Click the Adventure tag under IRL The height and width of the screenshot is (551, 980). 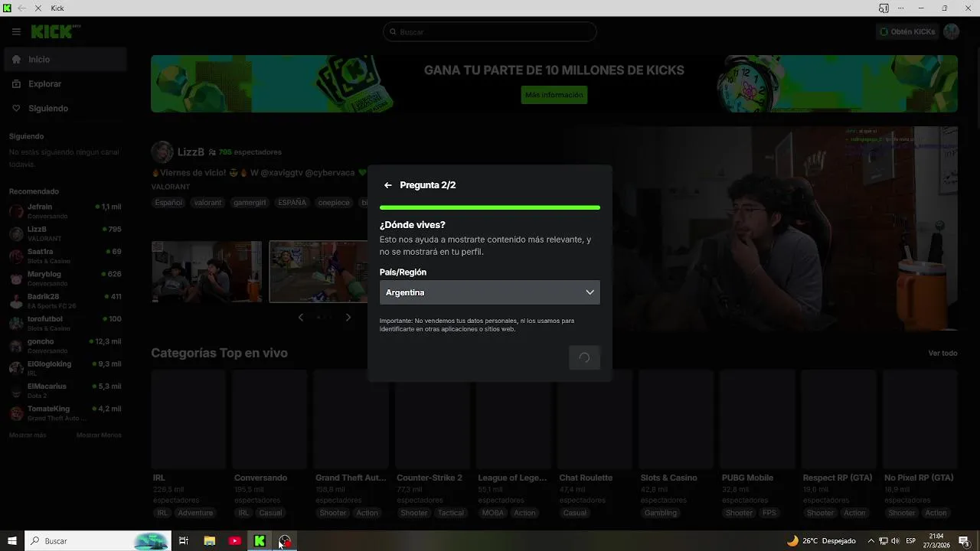[195, 513]
